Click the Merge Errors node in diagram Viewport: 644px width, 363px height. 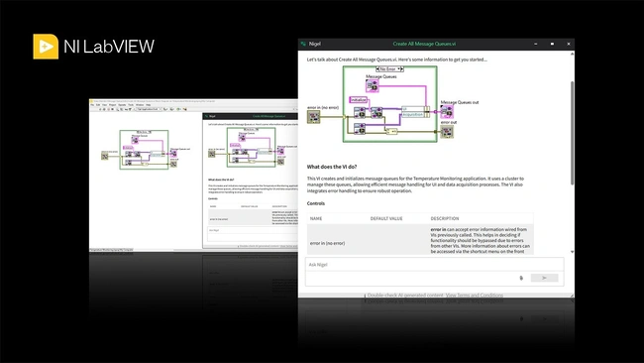pyautogui.click(x=391, y=132)
